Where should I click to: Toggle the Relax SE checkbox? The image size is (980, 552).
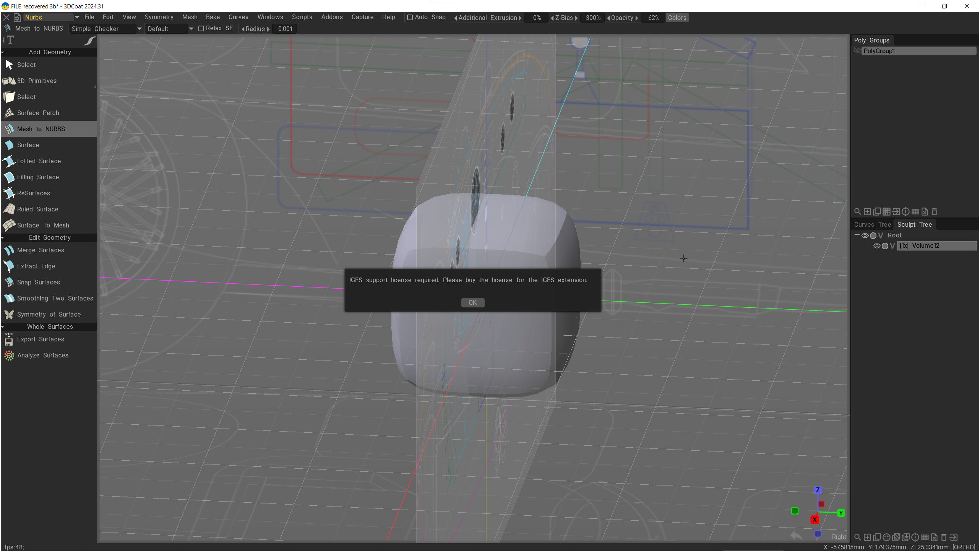pyautogui.click(x=201, y=29)
